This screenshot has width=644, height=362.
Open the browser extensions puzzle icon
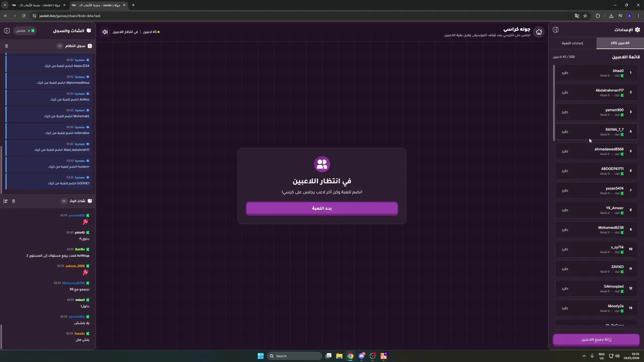598,16
